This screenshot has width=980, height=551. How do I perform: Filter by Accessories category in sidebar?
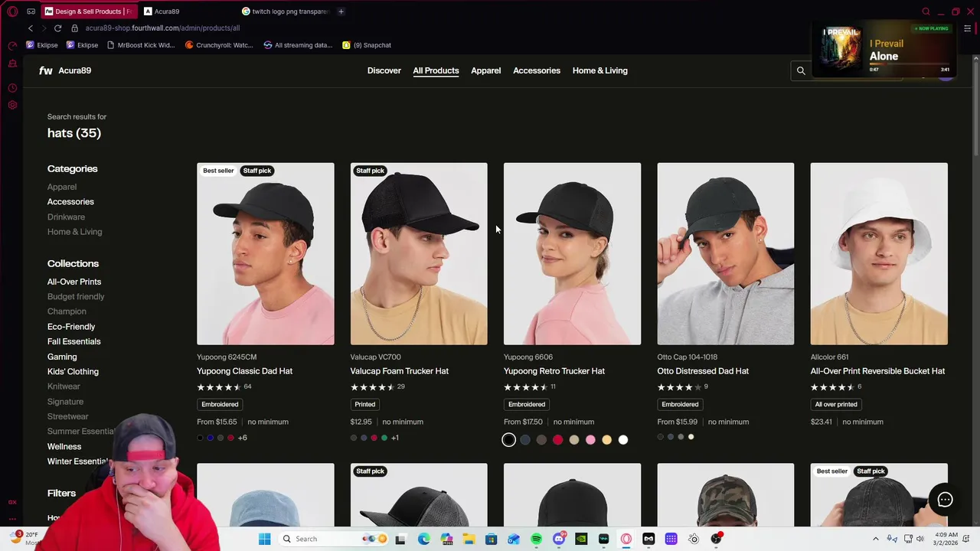[70, 202]
